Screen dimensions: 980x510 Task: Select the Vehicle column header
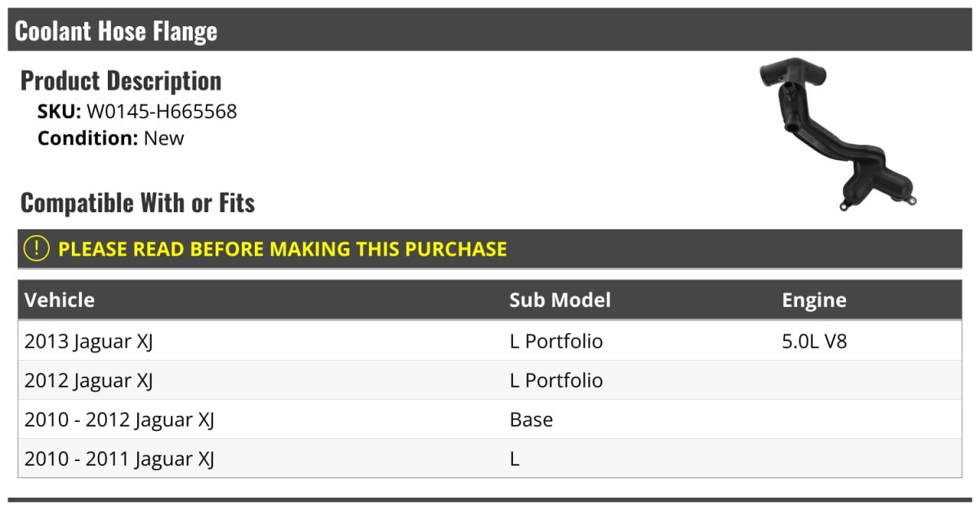(60, 299)
